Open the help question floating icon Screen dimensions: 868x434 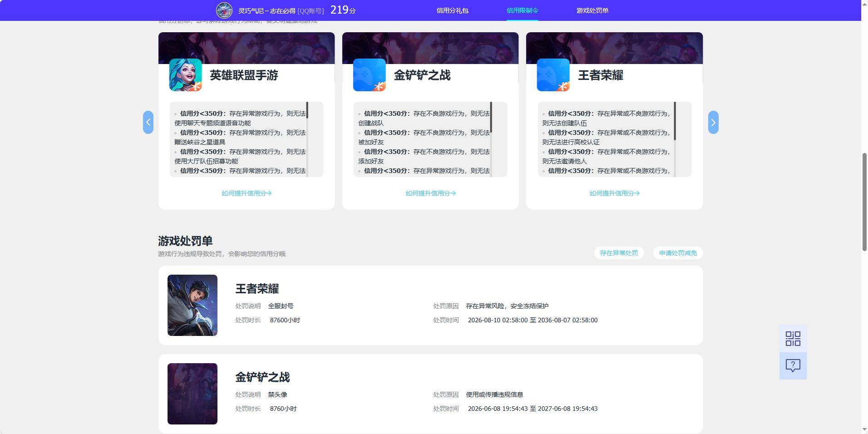click(x=793, y=366)
